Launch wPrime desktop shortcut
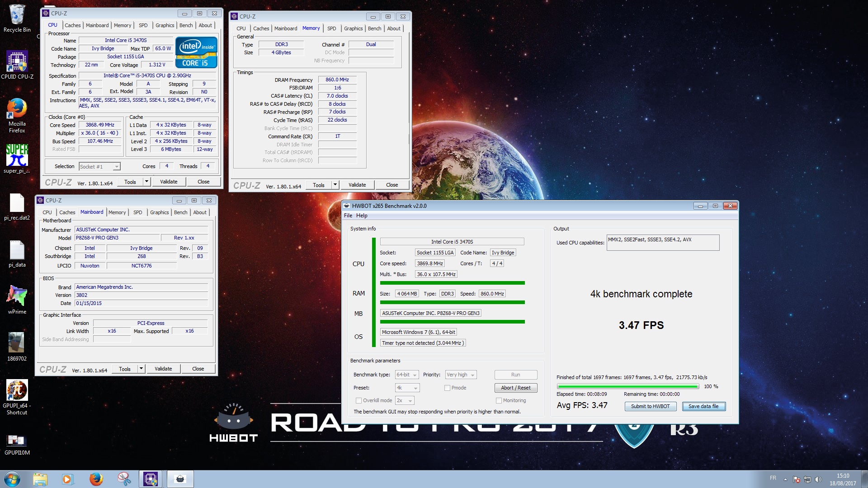Viewport: 868px width, 488px height. pos(17,300)
